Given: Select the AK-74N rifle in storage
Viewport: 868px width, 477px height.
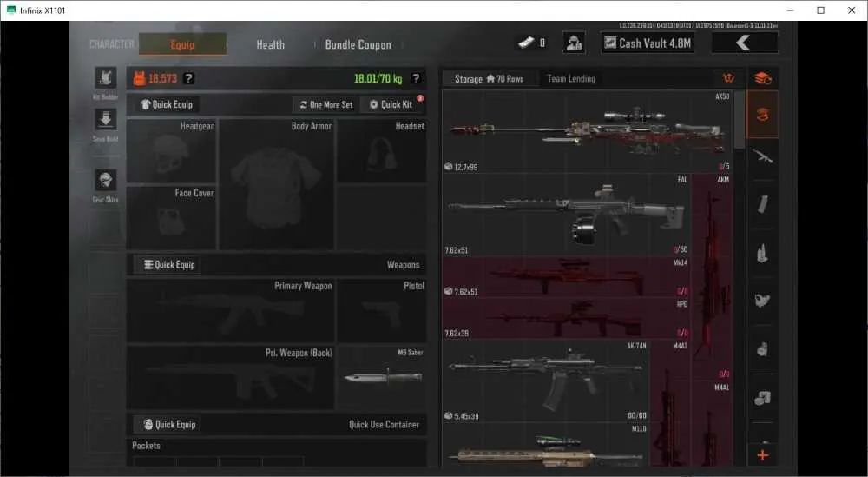Looking at the screenshot, I should tap(546, 381).
